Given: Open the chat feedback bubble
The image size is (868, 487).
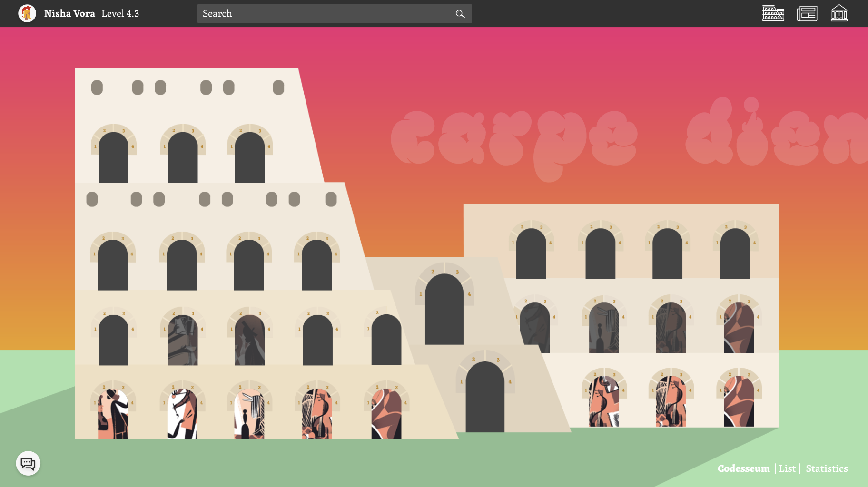Looking at the screenshot, I should click(28, 463).
